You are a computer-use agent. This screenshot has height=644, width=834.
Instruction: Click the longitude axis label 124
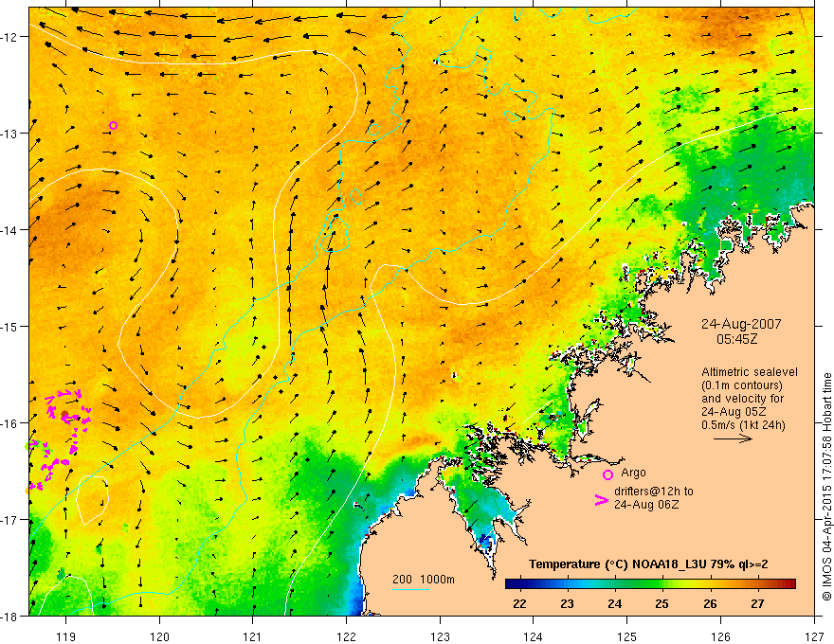coord(534,636)
